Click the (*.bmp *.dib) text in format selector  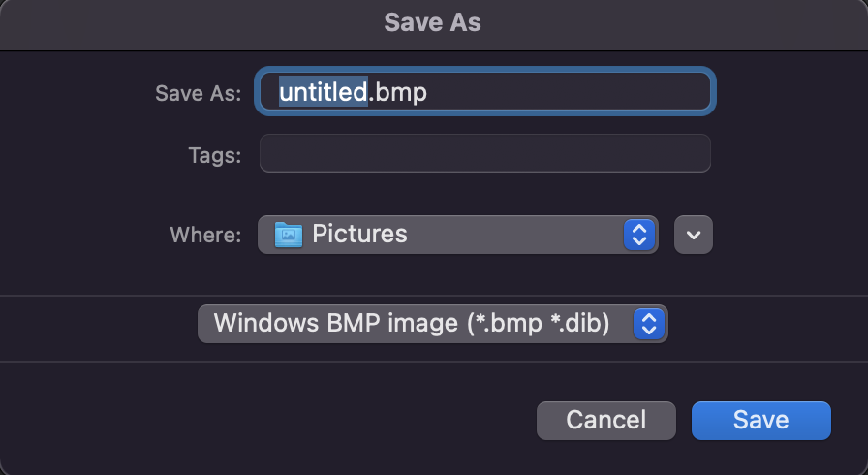(539, 324)
